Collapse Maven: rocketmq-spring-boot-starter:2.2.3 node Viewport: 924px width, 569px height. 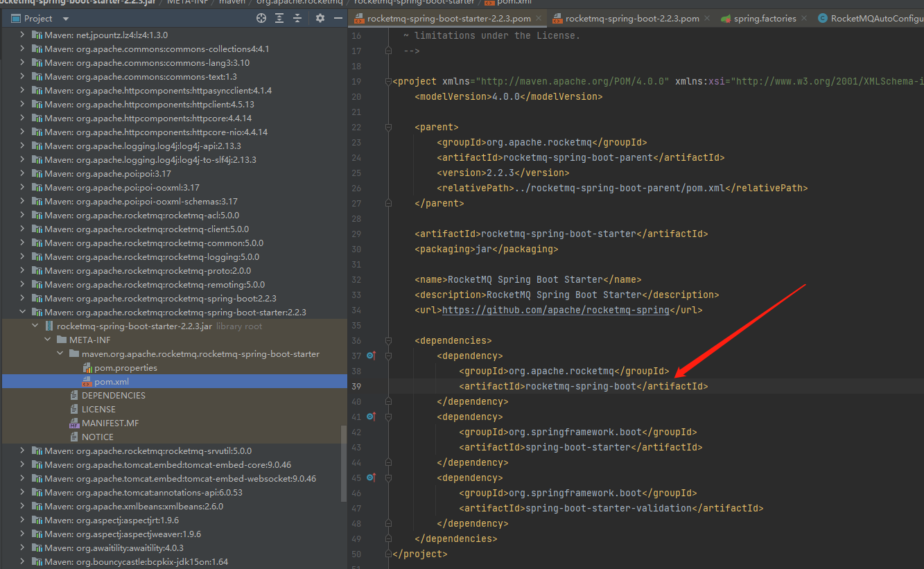[x=23, y=312]
